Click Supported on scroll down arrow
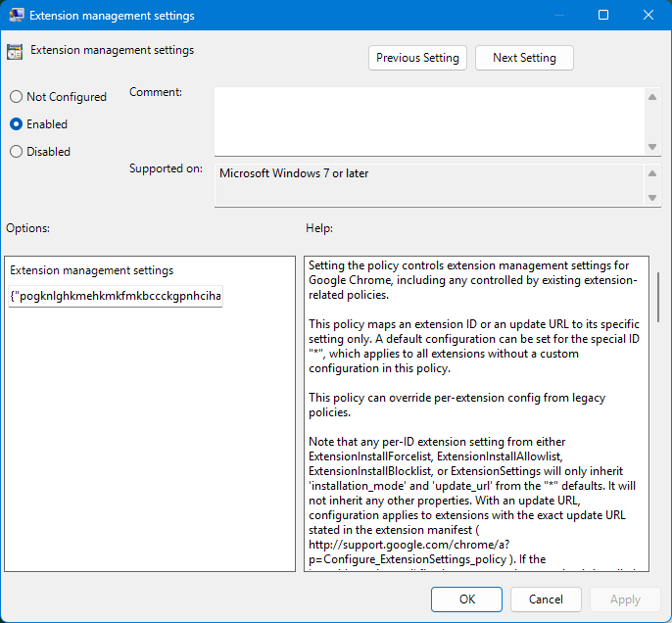Screen dimensions: 672x623 (652, 198)
